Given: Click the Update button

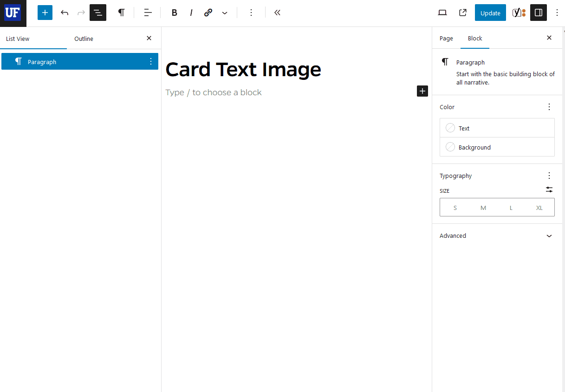Looking at the screenshot, I should (490, 13).
